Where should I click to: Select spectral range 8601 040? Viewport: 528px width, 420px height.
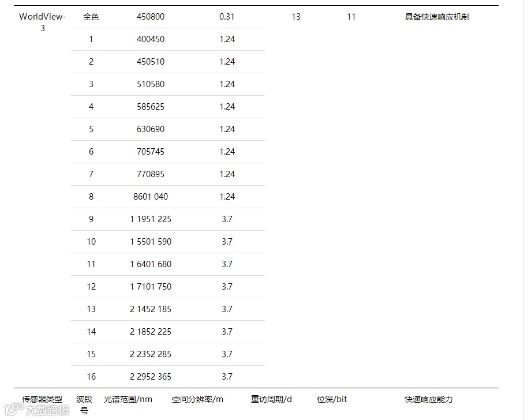151,197
